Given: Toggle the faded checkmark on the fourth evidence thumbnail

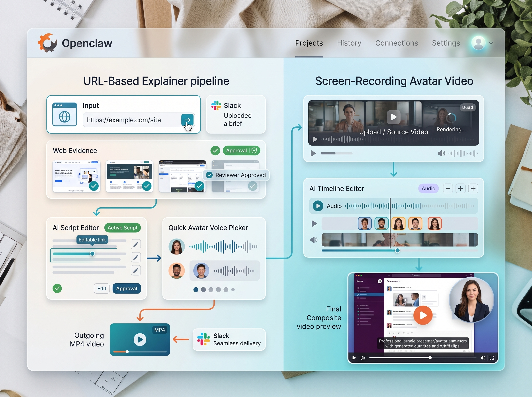Looking at the screenshot, I should tap(253, 186).
